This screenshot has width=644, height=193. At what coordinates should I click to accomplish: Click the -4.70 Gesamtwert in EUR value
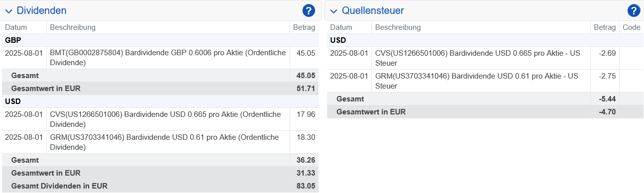click(607, 112)
